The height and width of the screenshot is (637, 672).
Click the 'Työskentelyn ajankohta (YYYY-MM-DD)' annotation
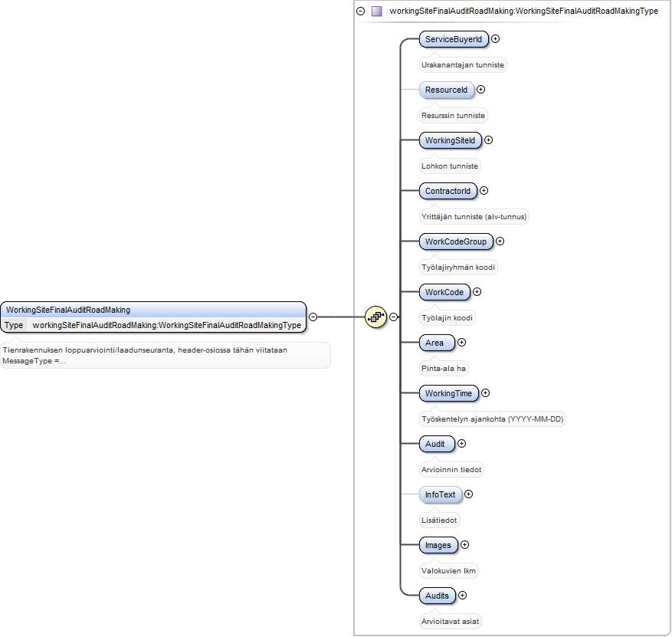click(493, 419)
